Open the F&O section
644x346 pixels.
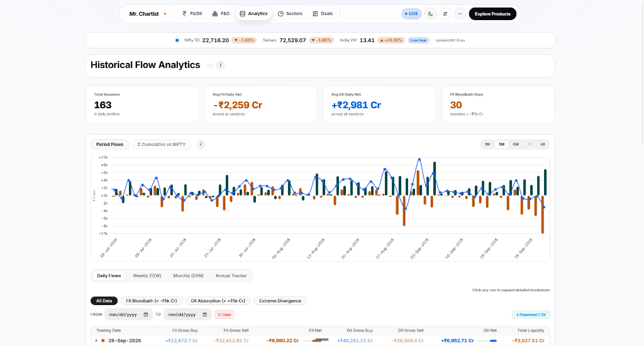pos(221,14)
